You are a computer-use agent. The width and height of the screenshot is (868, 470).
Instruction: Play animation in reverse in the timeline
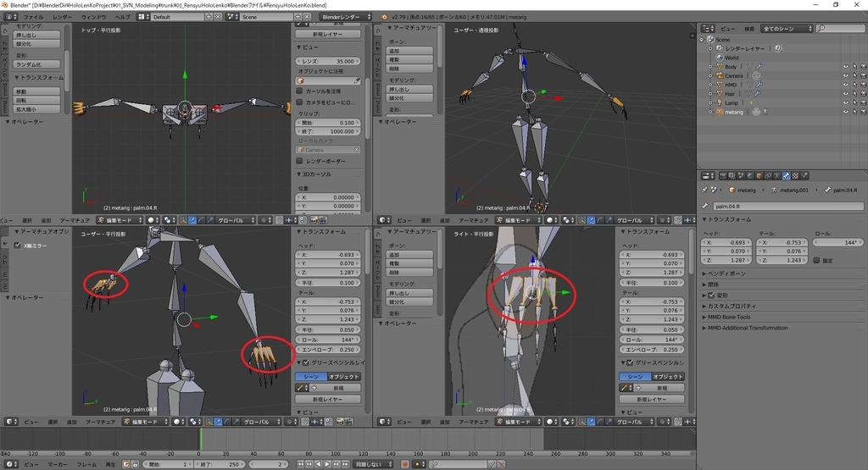click(319, 464)
